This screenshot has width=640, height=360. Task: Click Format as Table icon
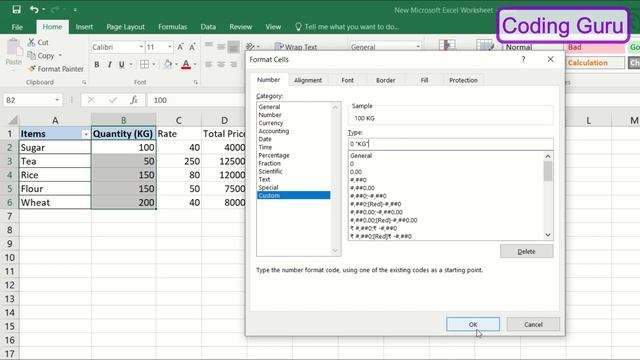pos(485,44)
